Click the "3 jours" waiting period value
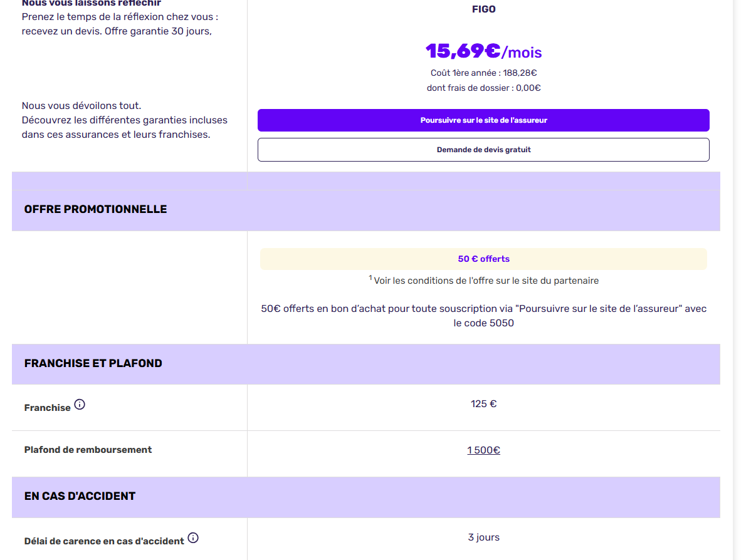This screenshot has height=560, width=751. click(483, 537)
